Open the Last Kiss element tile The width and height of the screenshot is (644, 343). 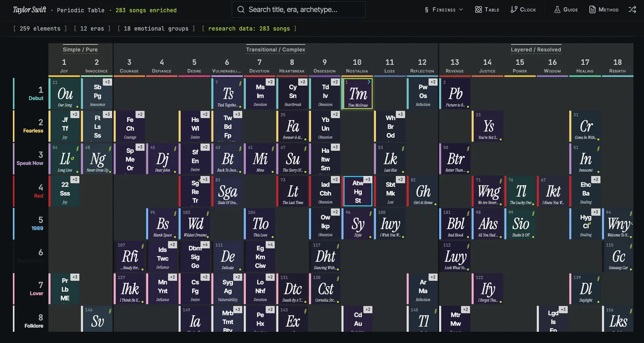point(390,159)
